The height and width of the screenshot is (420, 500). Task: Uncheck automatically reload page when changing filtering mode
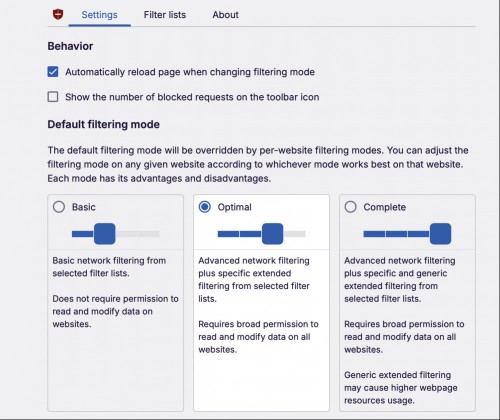tap(53, 72)
